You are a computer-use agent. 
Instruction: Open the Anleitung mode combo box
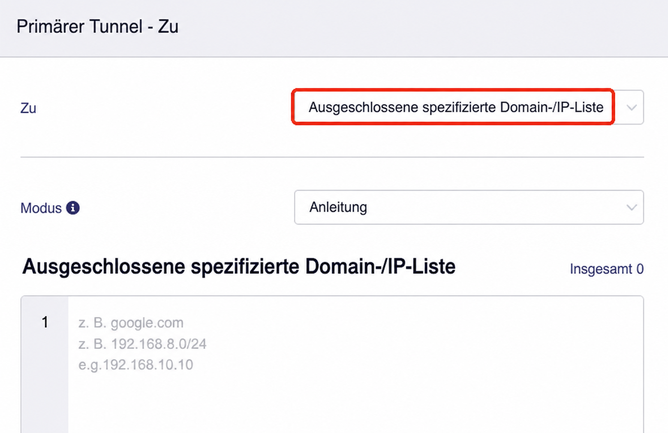[469, 207]
